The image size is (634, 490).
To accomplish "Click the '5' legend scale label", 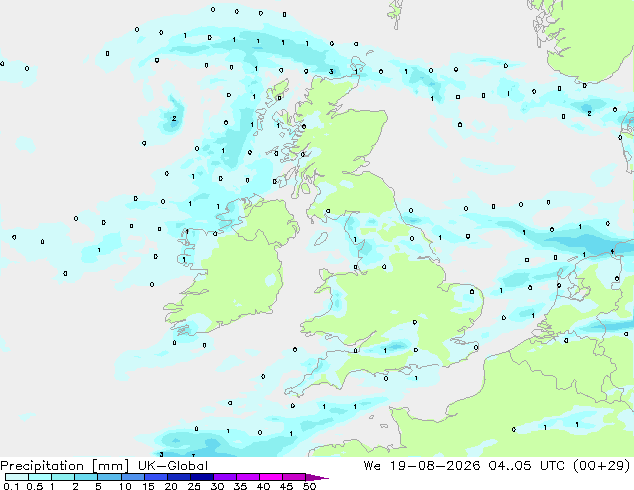I will (x=98, y=486).
